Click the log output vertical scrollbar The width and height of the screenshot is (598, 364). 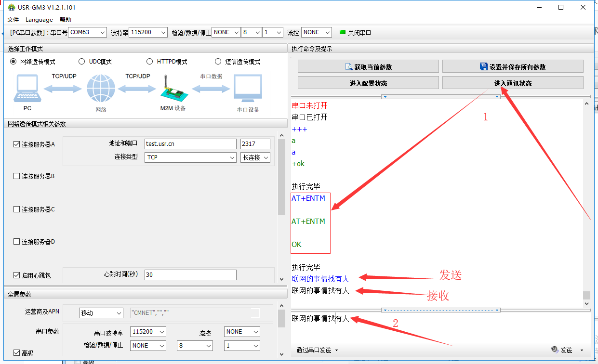click(x=586, y=202)
